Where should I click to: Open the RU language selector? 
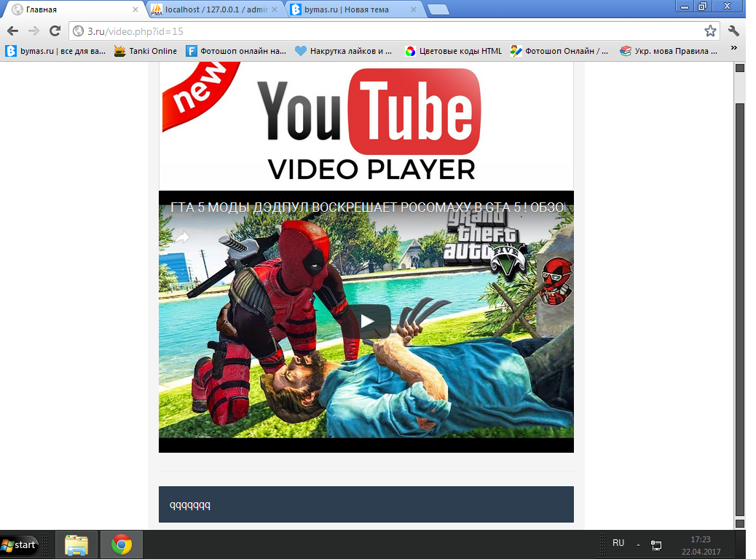[618, 543]
